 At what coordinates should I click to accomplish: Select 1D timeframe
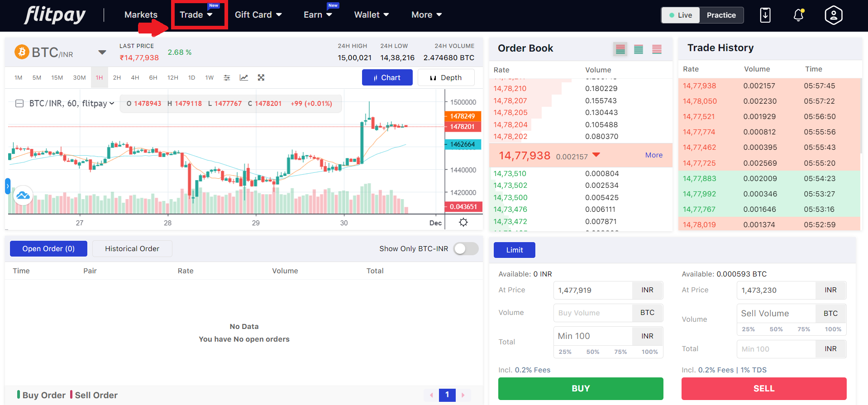click(192, 78)
